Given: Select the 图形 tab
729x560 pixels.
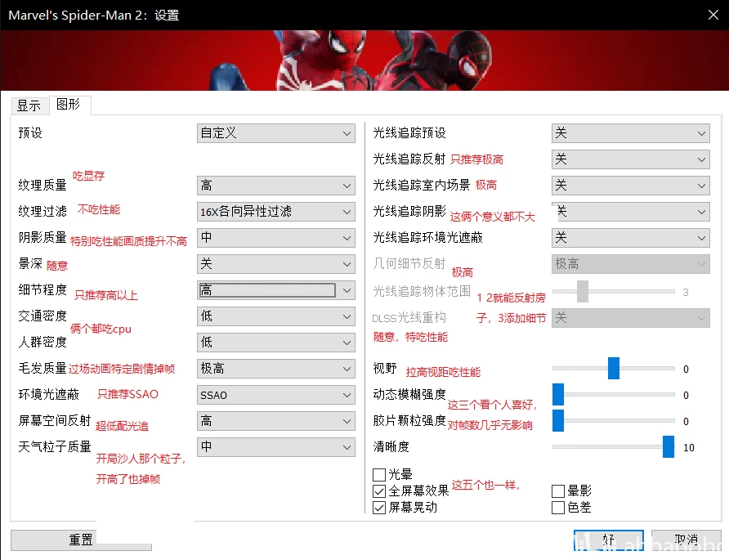Looking at the screenshot, I should pos(69,104).
